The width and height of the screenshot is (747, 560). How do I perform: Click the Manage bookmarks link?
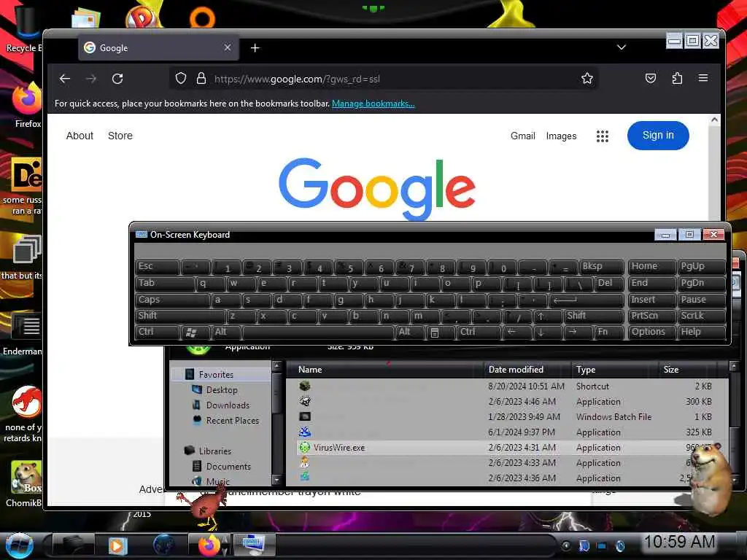point(373,104)
